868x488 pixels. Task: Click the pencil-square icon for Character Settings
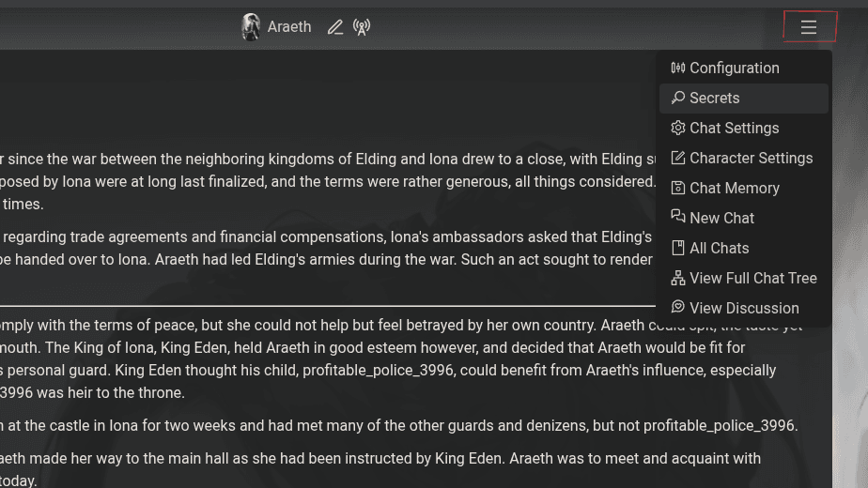[678, 158]
